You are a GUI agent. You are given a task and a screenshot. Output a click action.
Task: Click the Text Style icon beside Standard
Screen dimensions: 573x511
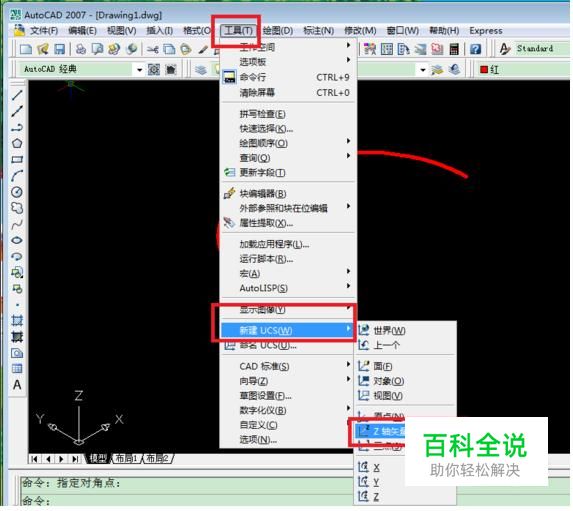point(505,49)
